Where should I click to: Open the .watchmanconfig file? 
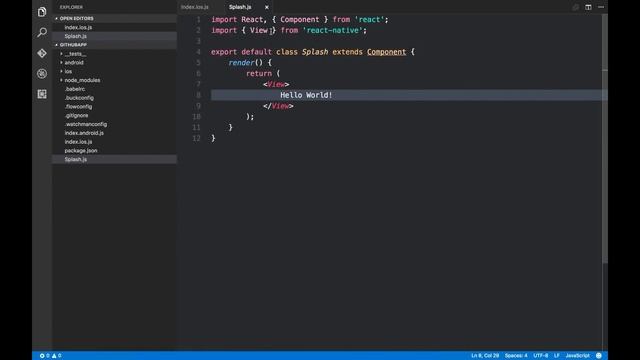click(x=85, y=124)
